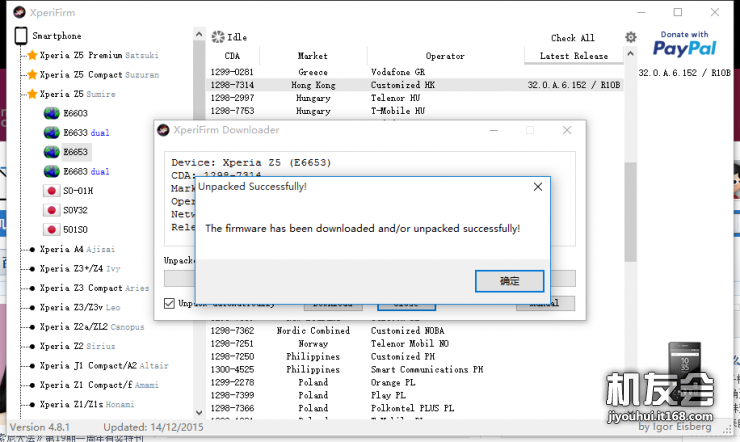Toggle the Unpack automatically checkbox

point(169,303)
